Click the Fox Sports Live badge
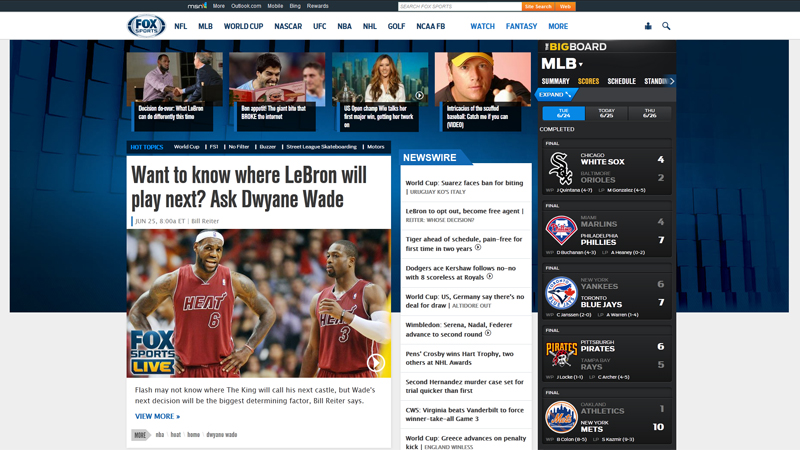The height and width of the screenshot is (450, 800). [x=152, y=353]
